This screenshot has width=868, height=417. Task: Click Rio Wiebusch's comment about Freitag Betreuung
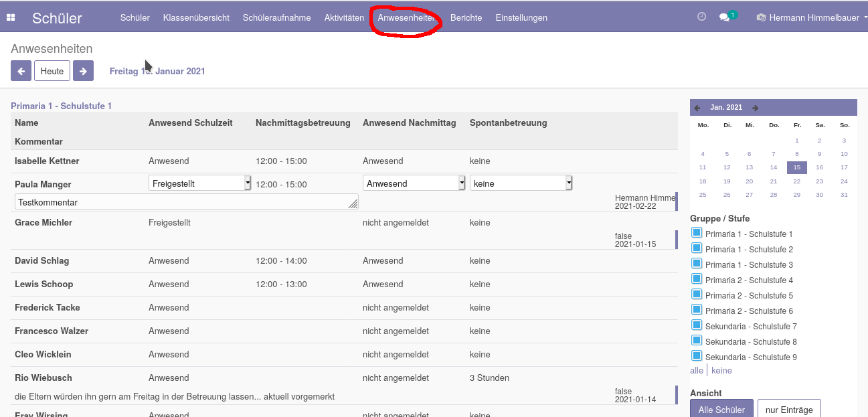click(175, 397)
